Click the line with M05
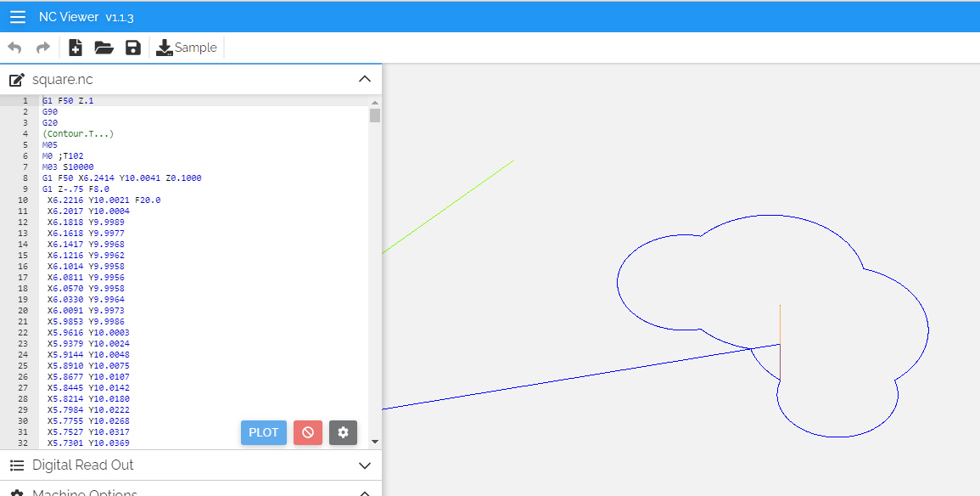 click(x=50, y=145)
